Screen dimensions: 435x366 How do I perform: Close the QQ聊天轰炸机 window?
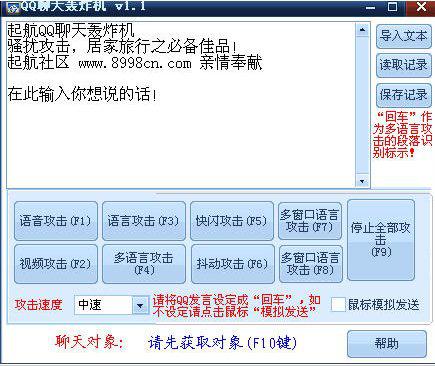421,7
